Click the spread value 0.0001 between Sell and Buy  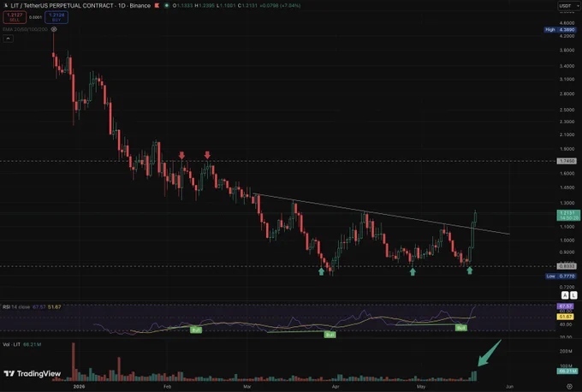pos(36,17)
